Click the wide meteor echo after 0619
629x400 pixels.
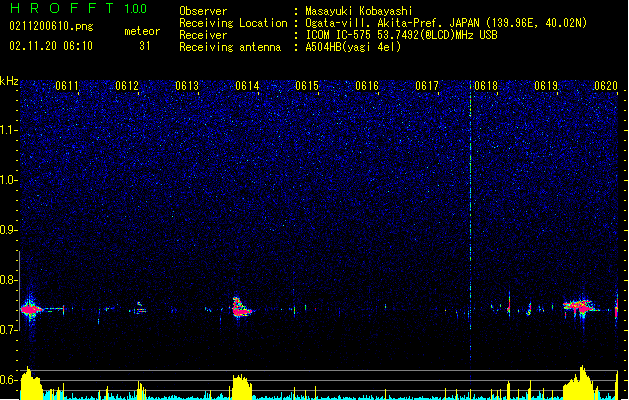(580, 307)
